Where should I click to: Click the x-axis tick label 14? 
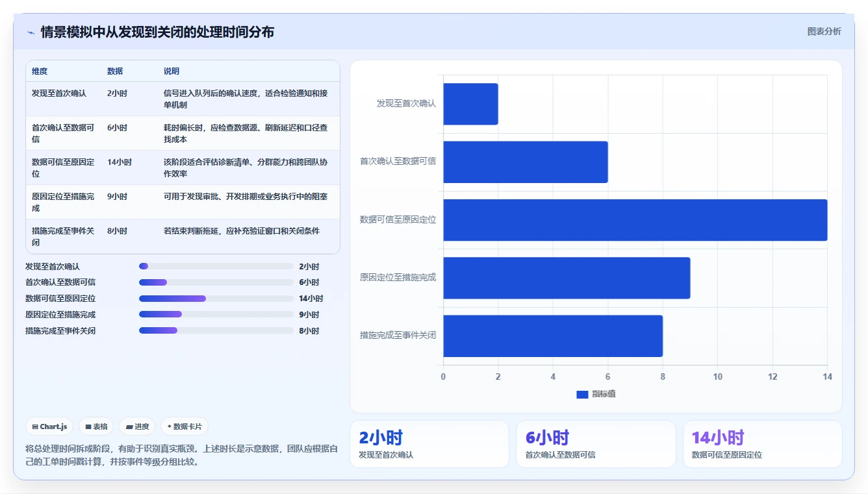point(827,377)
